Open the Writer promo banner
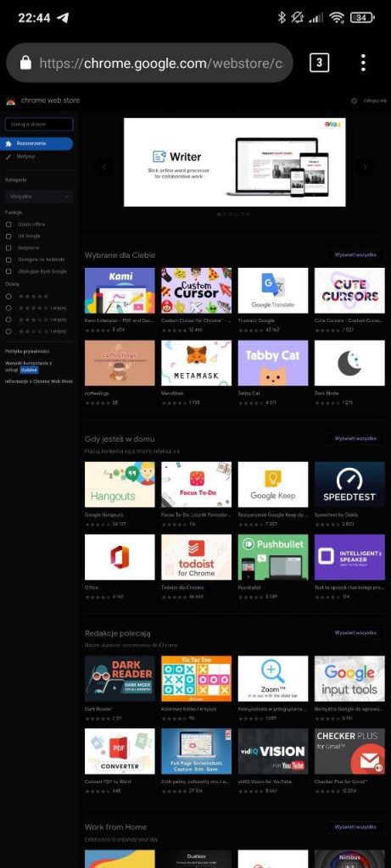 coord(234,162)
